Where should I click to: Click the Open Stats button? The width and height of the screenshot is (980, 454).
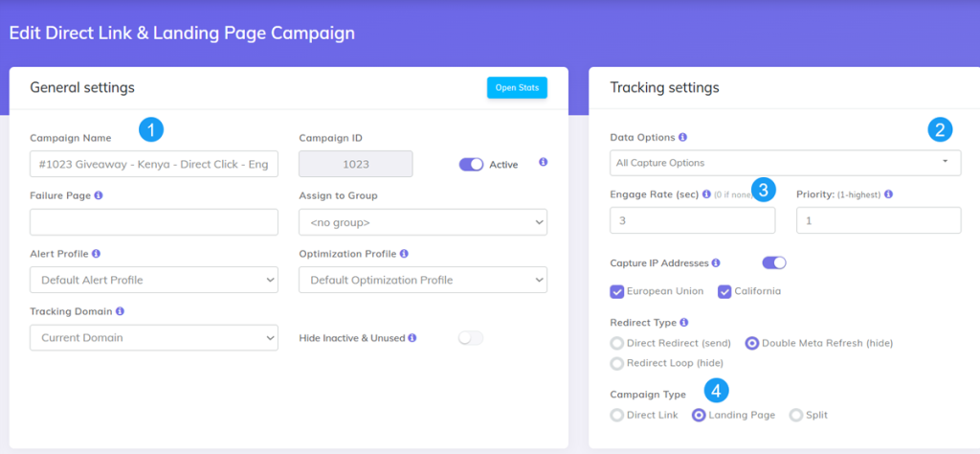click(x=517, y=88)
